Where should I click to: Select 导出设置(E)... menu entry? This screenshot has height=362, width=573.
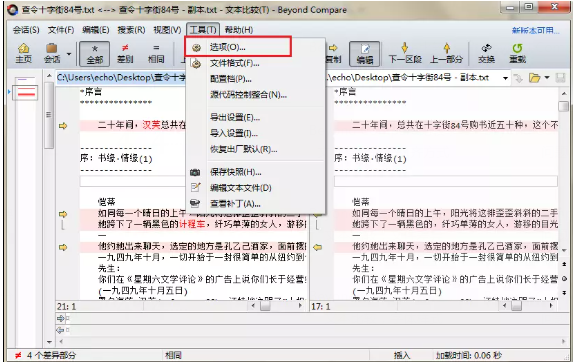pyautogui.click(x=255, y=118)
